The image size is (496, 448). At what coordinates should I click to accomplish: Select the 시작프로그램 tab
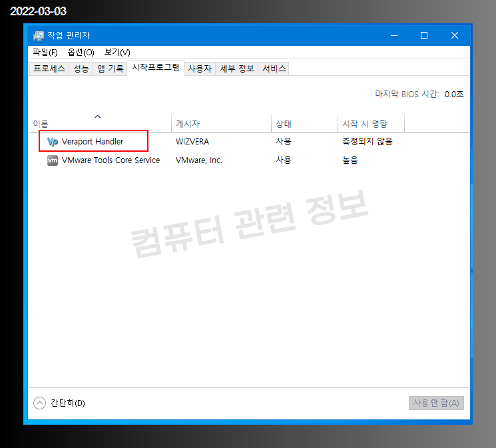pyautogui.click(x=156, y=67)
